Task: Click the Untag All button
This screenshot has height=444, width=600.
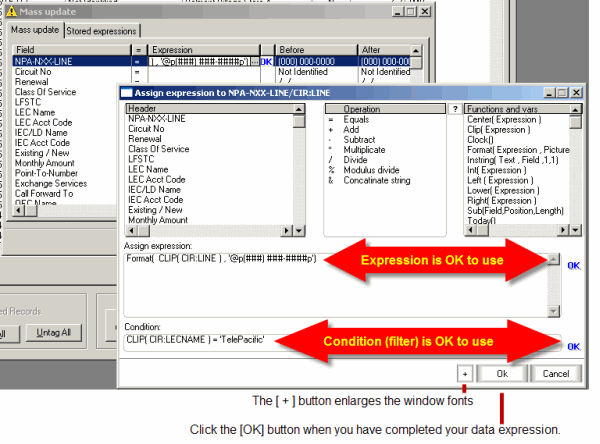Action: (x=54, y=333)
